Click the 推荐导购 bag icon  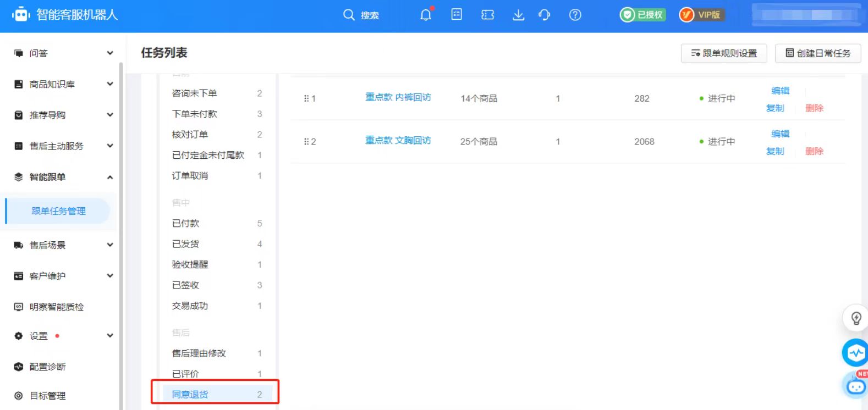click(x=19, y=115)
